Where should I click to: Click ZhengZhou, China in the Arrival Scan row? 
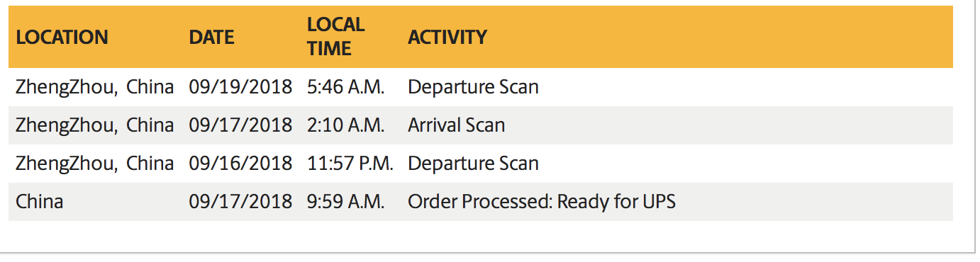tap(94, 125)
